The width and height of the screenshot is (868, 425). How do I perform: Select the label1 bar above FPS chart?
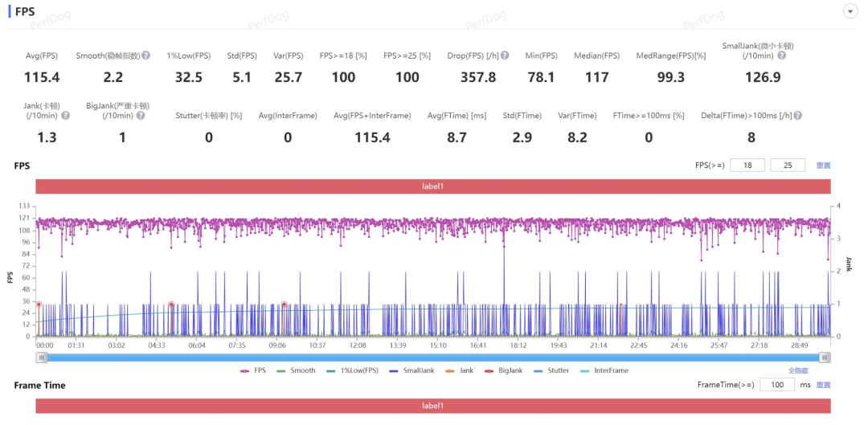click(433, 186)
